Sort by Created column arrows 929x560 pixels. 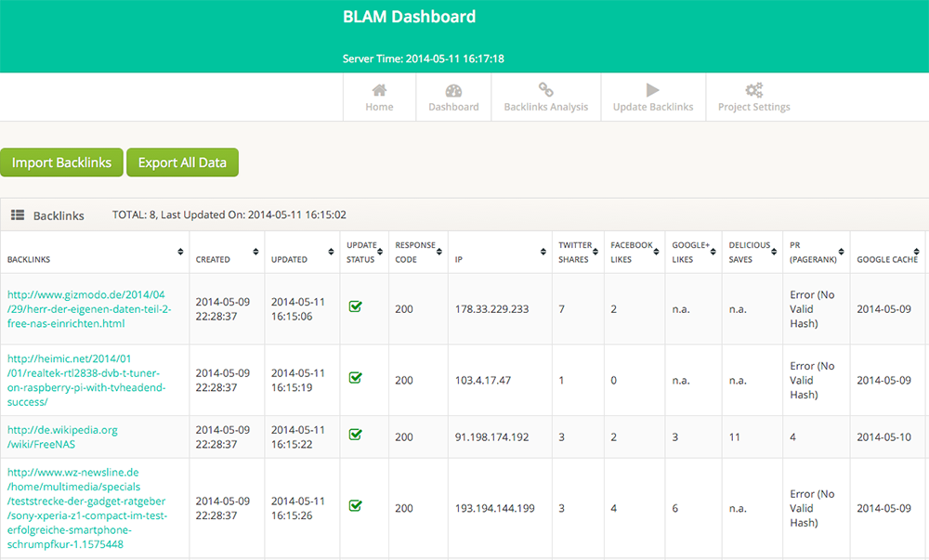[x=255, y=252]
